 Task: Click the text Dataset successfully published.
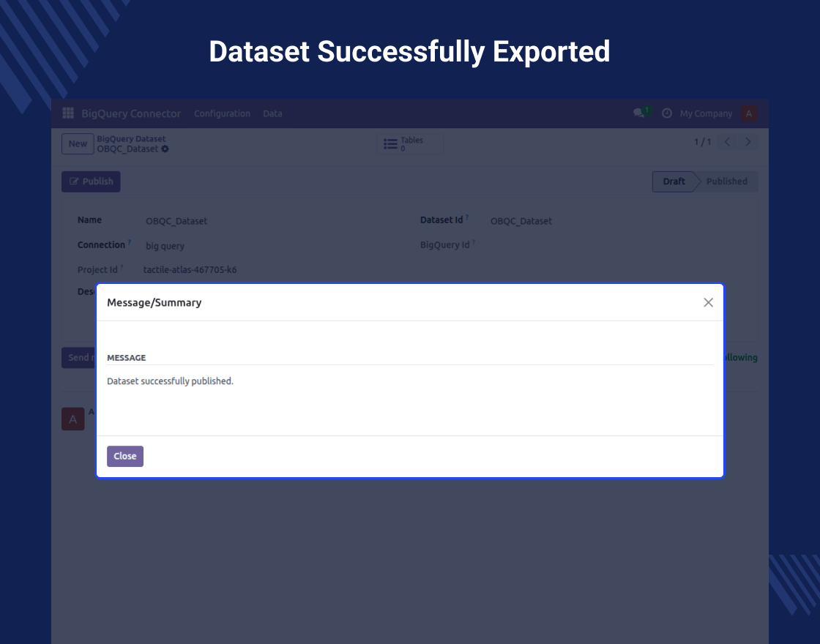170,381
